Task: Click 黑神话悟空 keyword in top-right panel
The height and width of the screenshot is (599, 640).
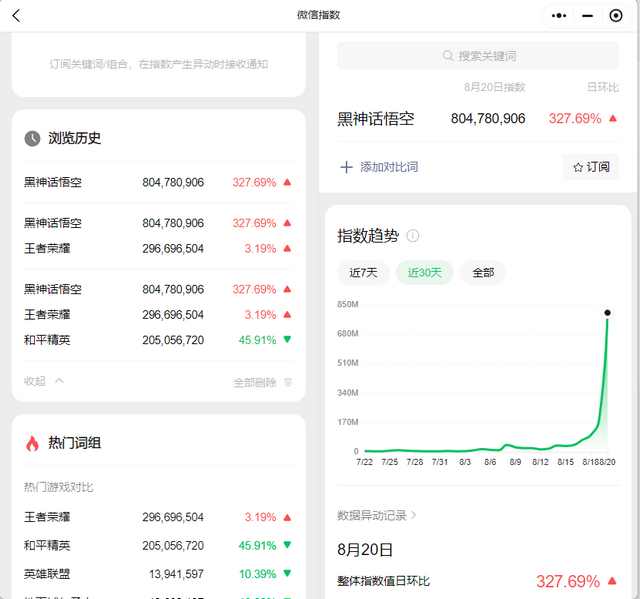Action: pyautogui.click(x=376, y=119)
